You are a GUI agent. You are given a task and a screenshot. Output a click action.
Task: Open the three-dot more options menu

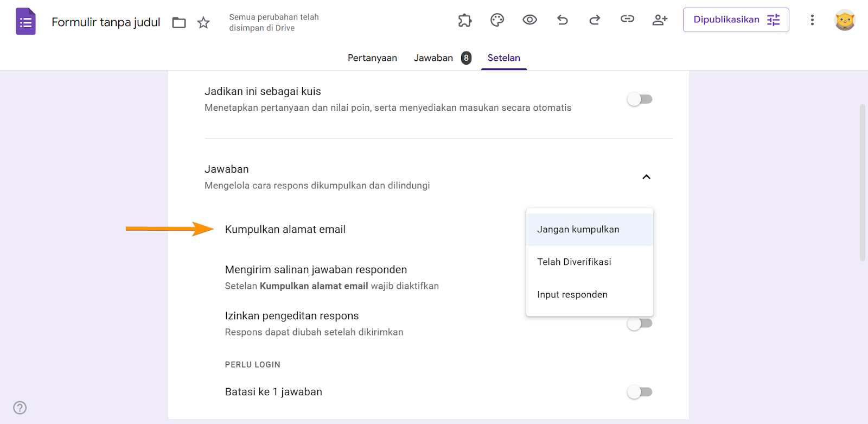812,20
